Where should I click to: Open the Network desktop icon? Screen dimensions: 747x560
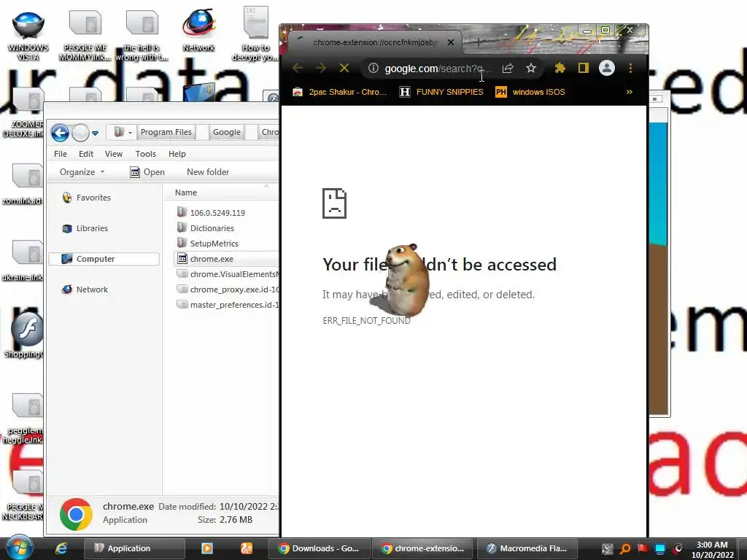point(198,31)
